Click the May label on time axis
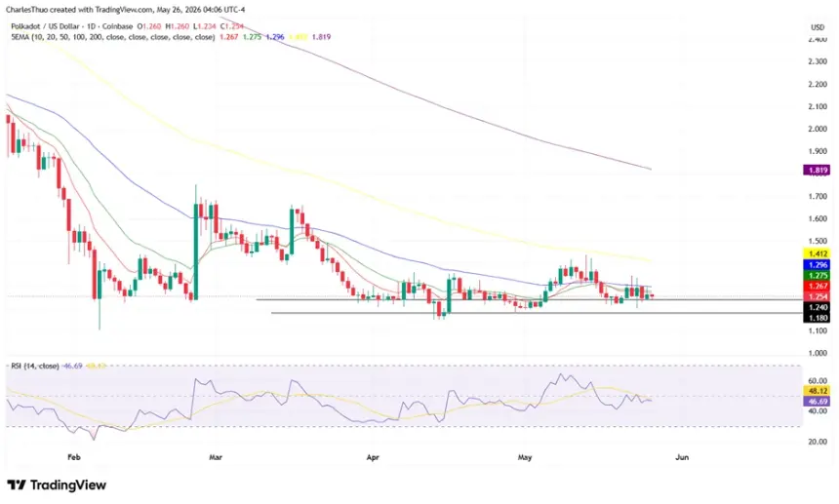 click(525, 457)
